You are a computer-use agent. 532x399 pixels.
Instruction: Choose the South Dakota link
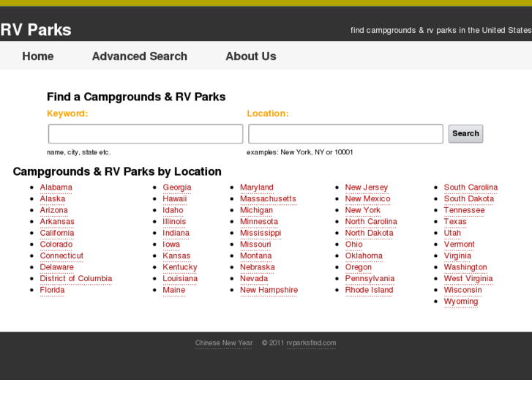469,199
